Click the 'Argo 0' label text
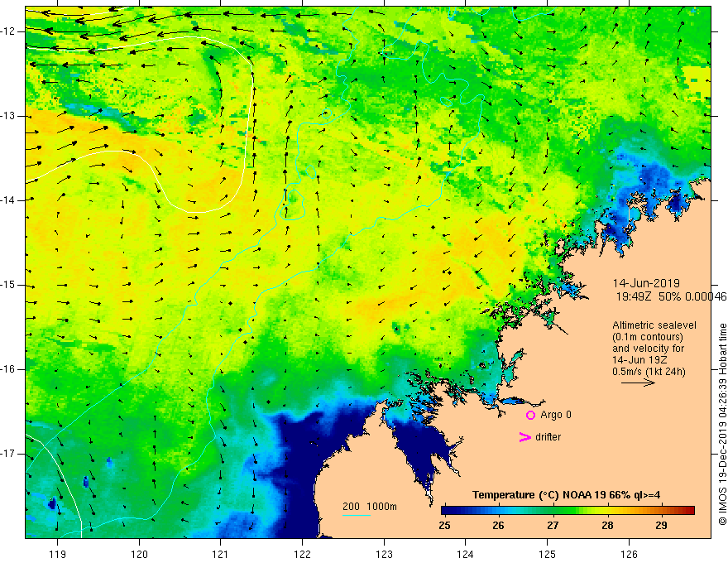The width and height of the screenshot is (728, 563). 556,415
